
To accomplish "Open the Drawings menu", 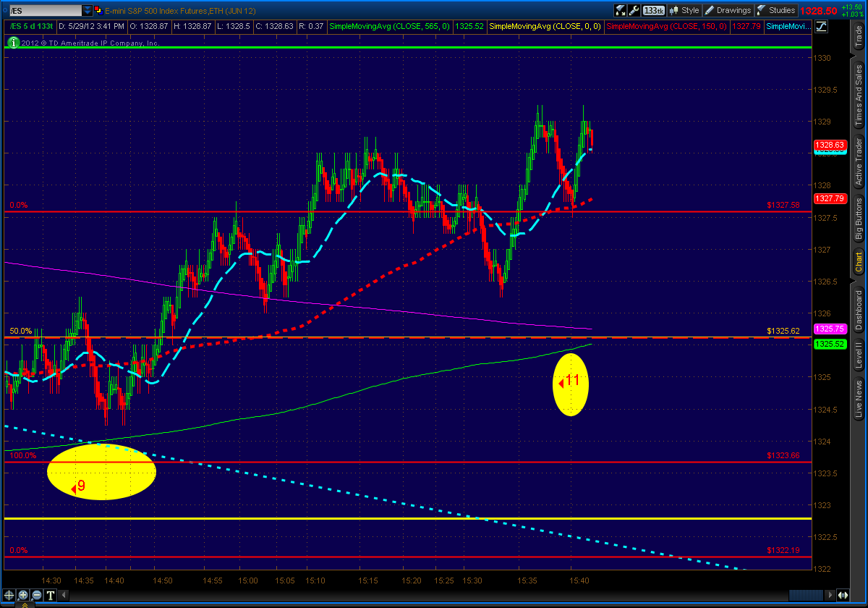I will tap(728, 10).
